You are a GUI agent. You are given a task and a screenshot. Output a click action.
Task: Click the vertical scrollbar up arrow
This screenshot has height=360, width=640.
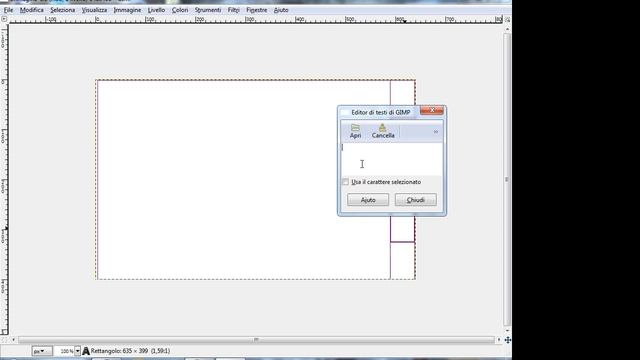click(x=507, y=29)
